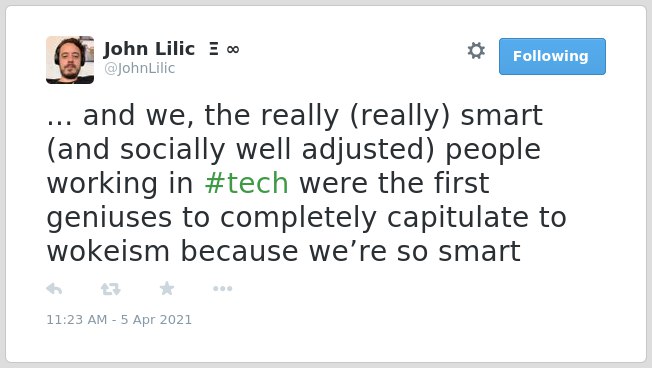Viewport: 652px width, 368px height.
Task: Favorite the tweet with the star icon
Action: click(167, 288)
